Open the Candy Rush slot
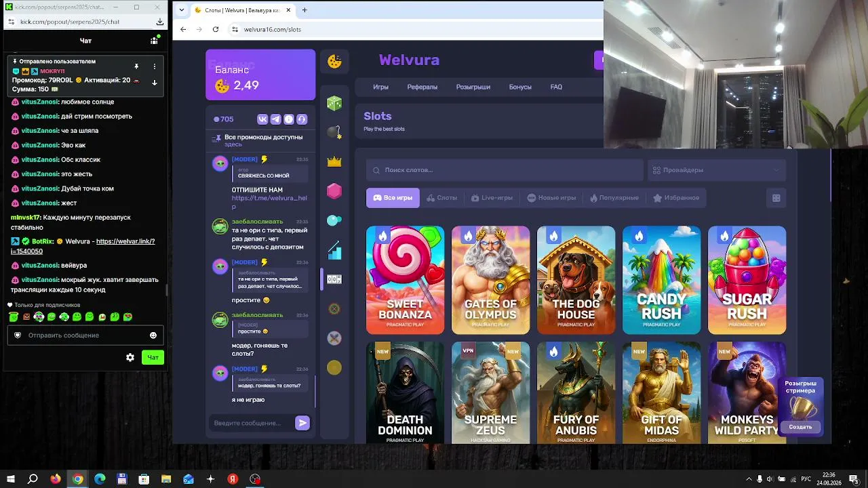 click(x=662, y=280)
